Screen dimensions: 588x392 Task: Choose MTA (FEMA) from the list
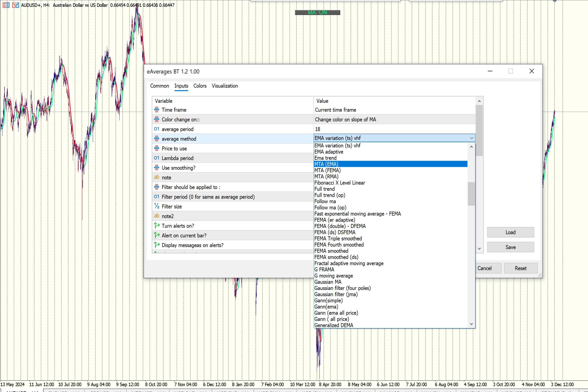pos(327,170)
